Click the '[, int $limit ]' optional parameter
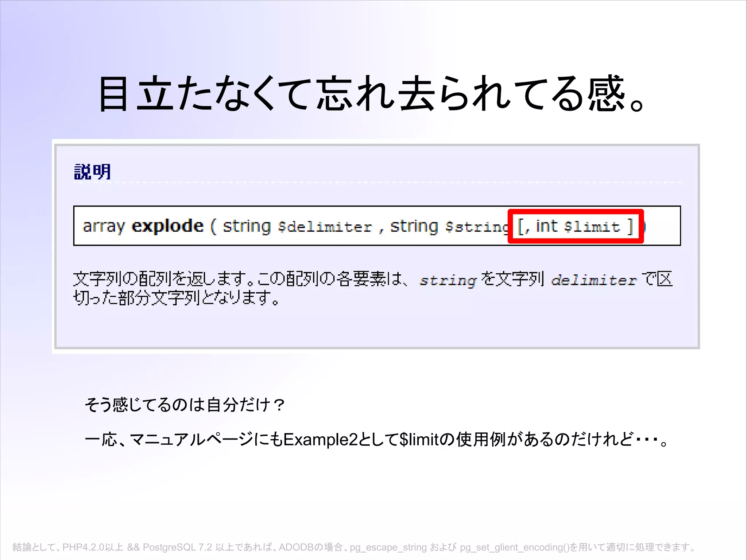Image resolution: width=747 pixels, height=560 pixels. (x=576, y=227)
